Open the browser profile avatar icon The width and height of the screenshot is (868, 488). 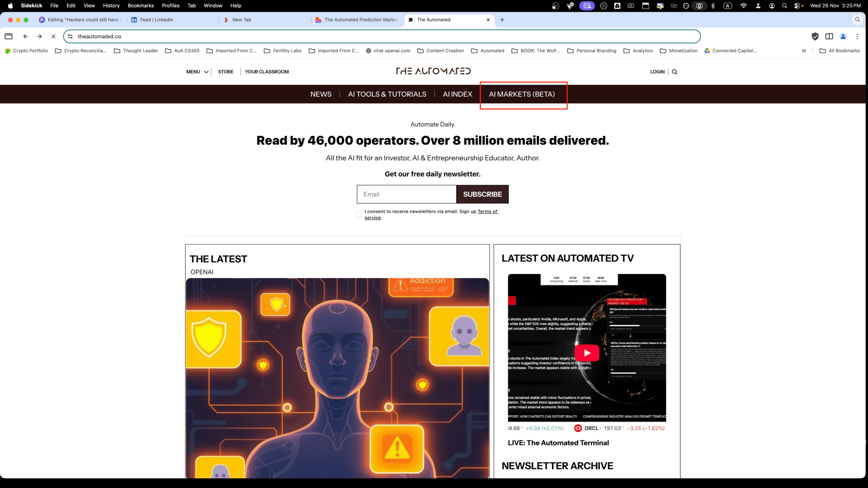point(843,37)
